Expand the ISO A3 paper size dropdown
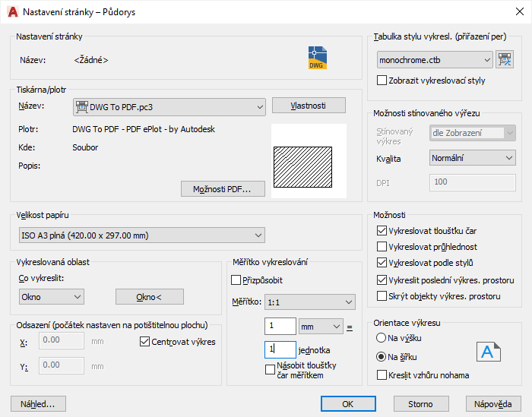 (x=142, y=235)
